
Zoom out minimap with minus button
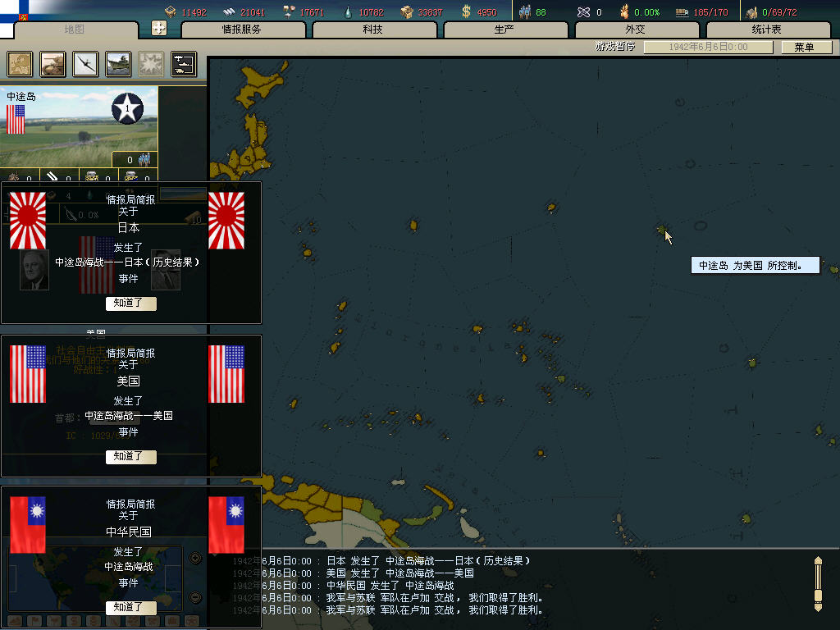click(x=195, y=597)
